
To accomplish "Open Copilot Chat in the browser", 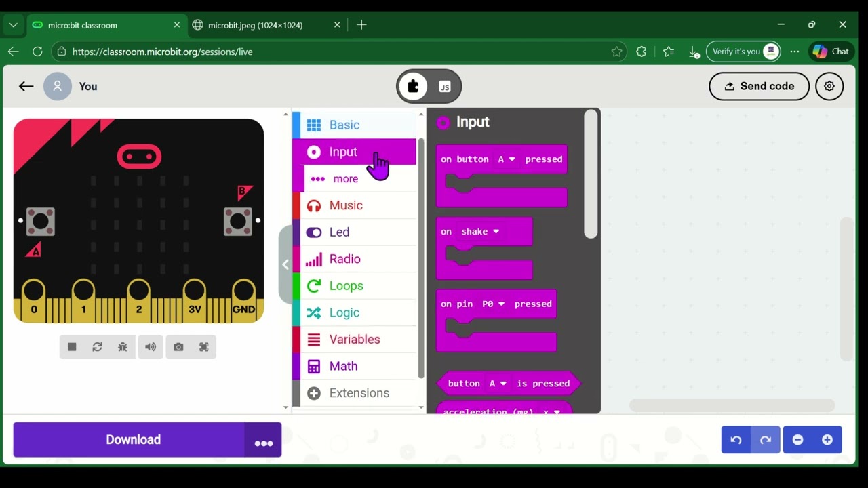I will (x=831, y=52).
